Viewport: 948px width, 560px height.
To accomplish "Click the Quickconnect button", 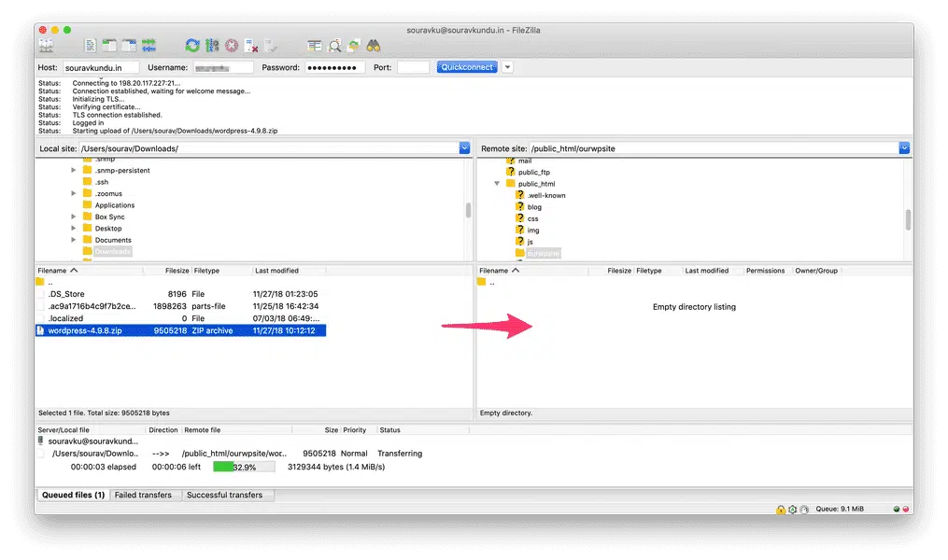I will (x=467, y=67).
